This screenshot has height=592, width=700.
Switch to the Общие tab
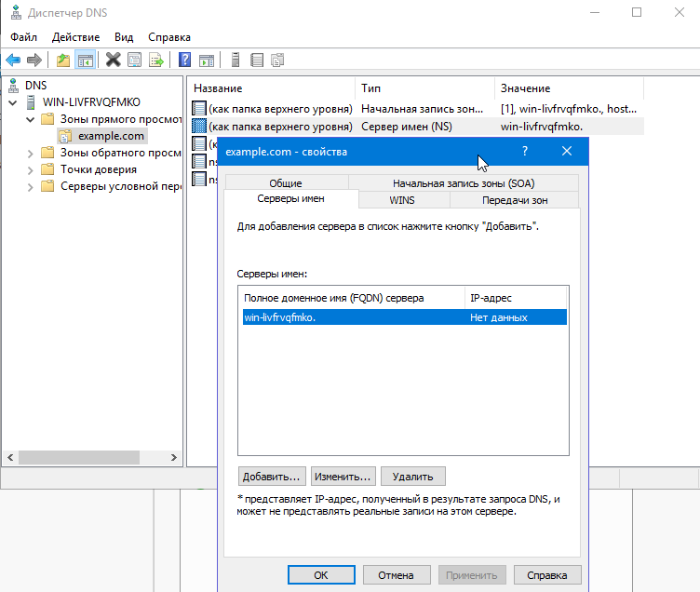(286, 183)
